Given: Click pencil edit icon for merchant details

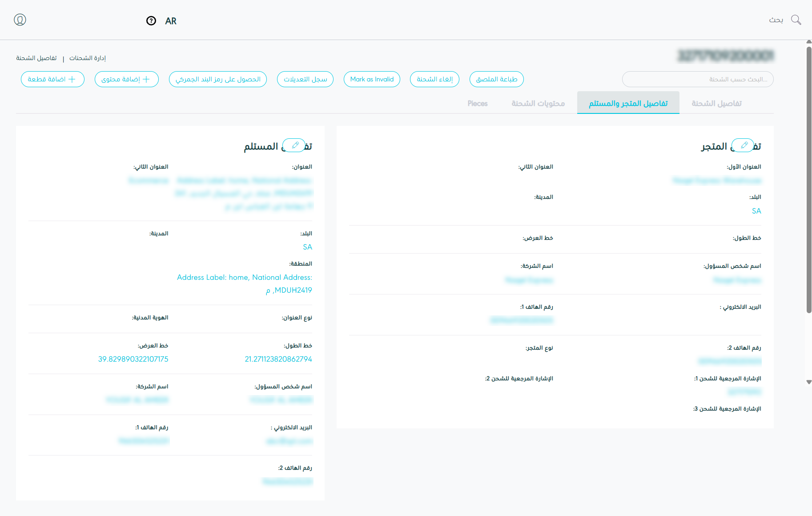Looking at the screenshot, I should 743,145.
